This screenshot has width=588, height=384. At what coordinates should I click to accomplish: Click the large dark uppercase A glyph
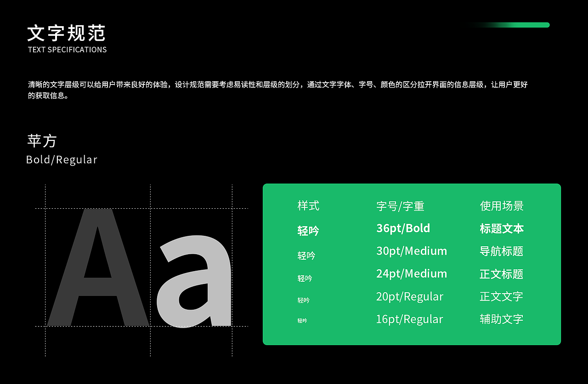(x=98, y=267)
